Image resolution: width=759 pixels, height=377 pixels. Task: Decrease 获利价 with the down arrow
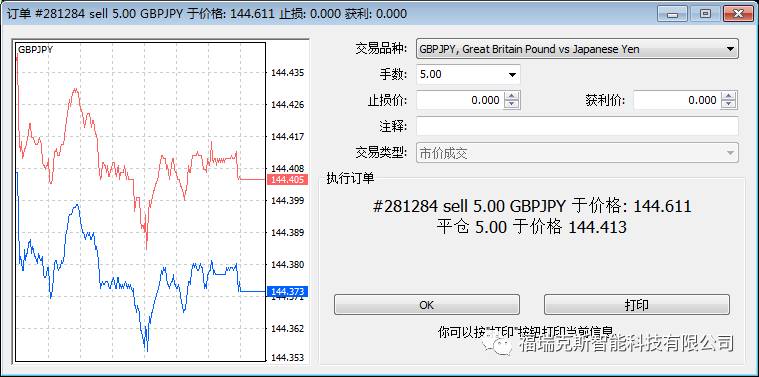729,105
